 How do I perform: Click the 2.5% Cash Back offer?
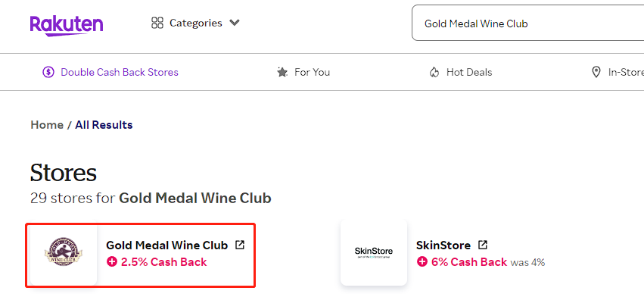[x=157, y=262]
